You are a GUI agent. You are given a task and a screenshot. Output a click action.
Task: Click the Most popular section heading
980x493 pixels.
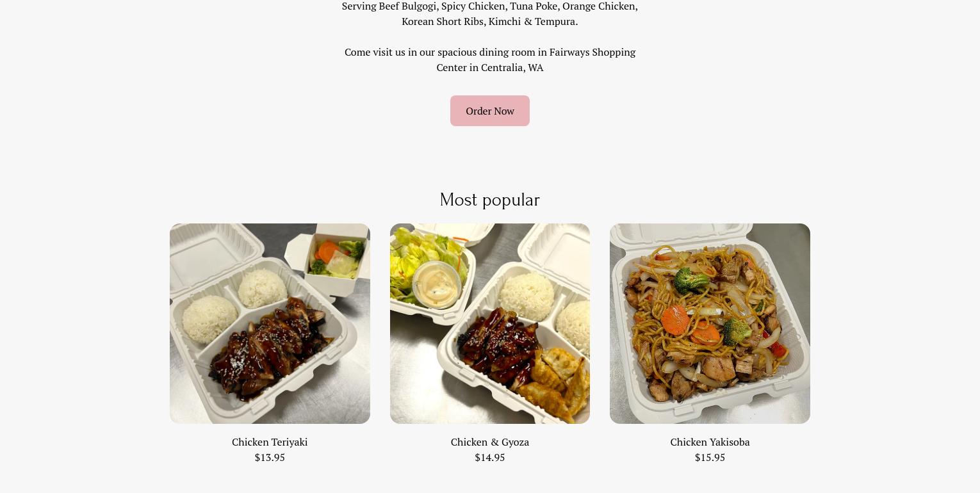490,200
